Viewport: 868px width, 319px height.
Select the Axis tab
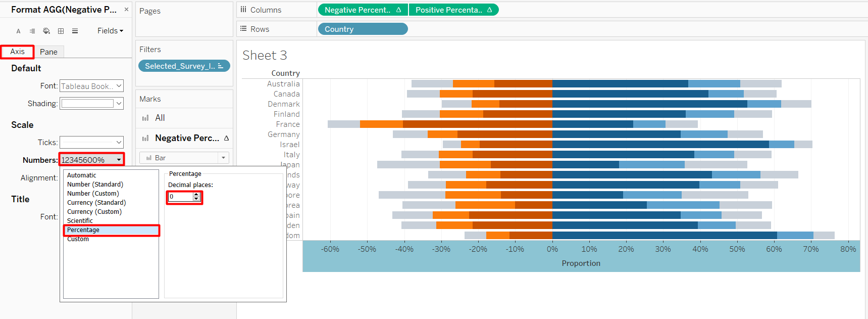click(17, 52)
